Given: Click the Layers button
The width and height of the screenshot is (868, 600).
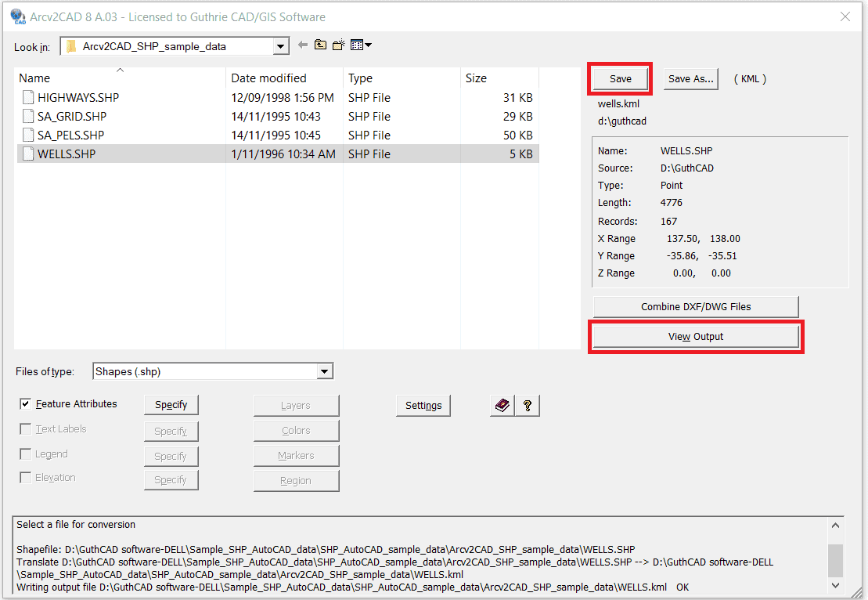Looking at the screenshot, I should click(296, 406).
